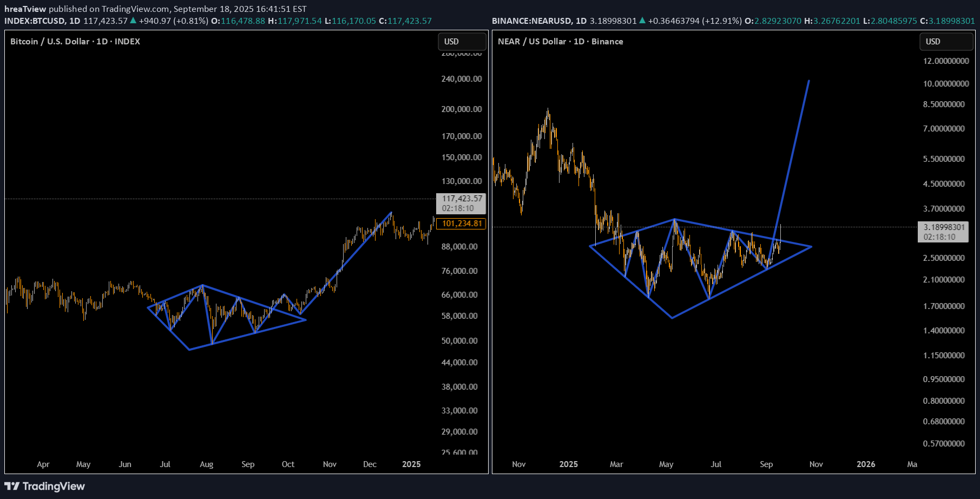
Task: Click the USD currency button on NEAR chart
Action: coord(946,42)
